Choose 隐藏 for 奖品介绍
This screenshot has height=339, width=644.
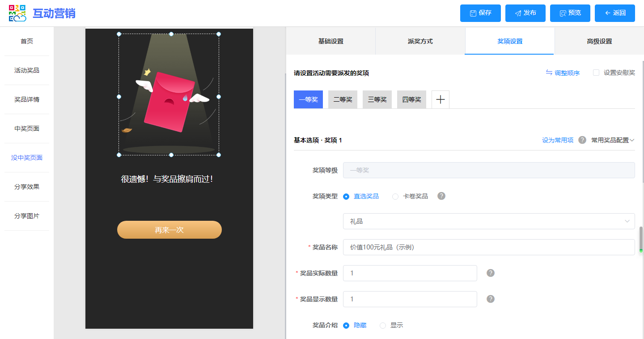point(346,326)
